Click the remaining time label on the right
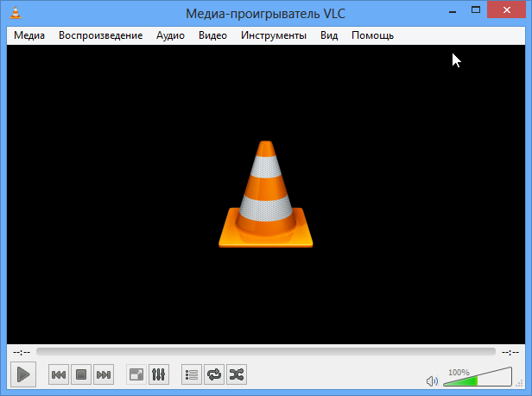The height and width of the screenshot is (396, 532). pyautogui.click(x=510, y=353)
